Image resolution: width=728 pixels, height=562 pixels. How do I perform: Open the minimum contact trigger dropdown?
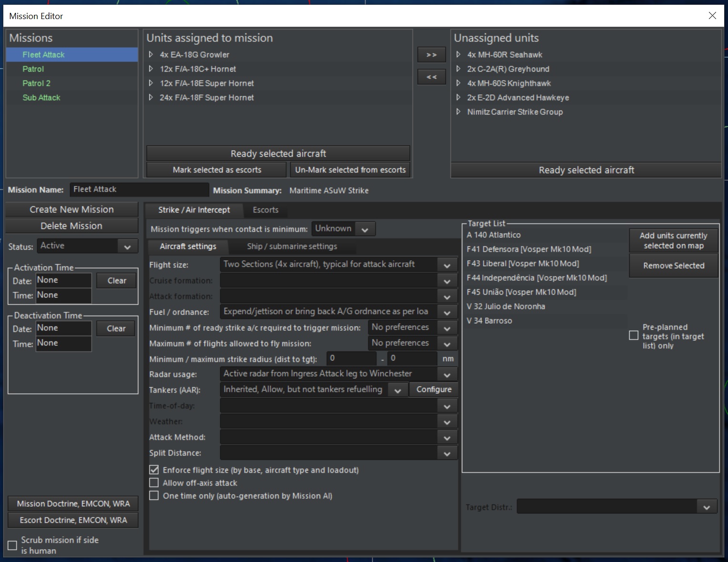[343, 229]
